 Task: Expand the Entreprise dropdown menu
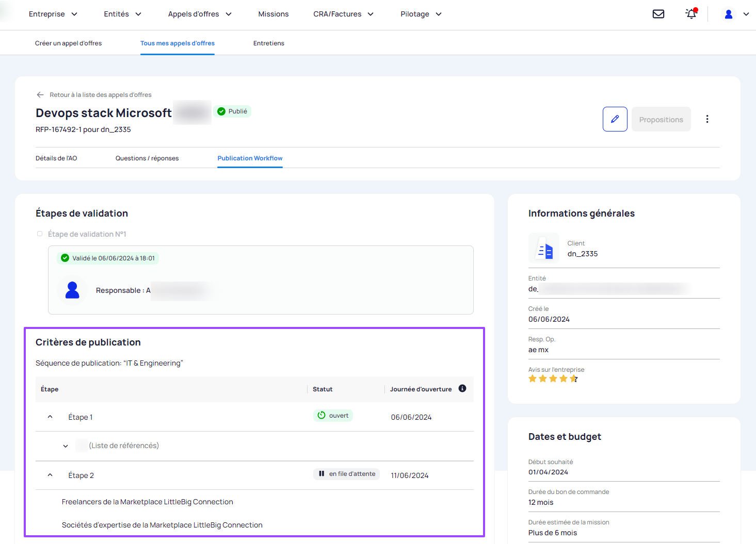click(x=53, y=14)
